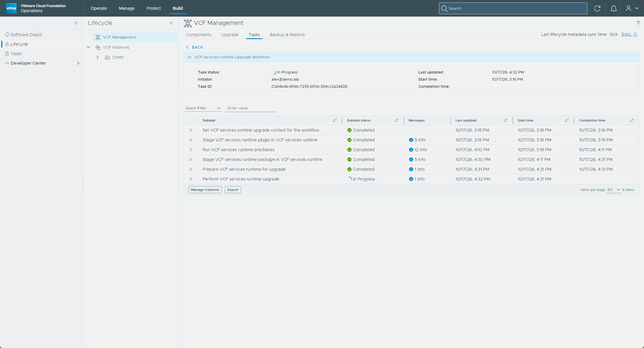Image resolution: width=644 pixels, height=348 pixels.
Task: Click the search magnifier icon
Action: tap(444, 8)
